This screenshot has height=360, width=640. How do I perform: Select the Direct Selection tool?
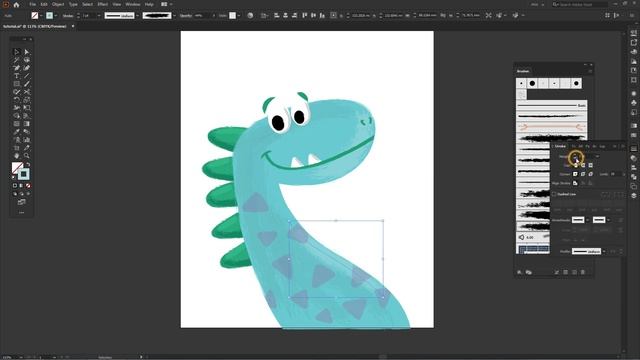[x=27, y=52]
